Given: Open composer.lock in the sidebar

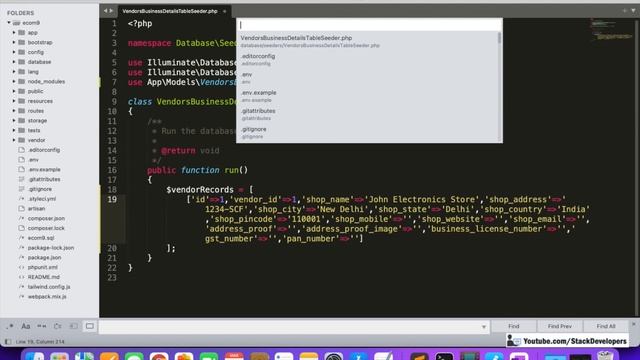Looking at the screenshot, I should (x=46, y=228).
